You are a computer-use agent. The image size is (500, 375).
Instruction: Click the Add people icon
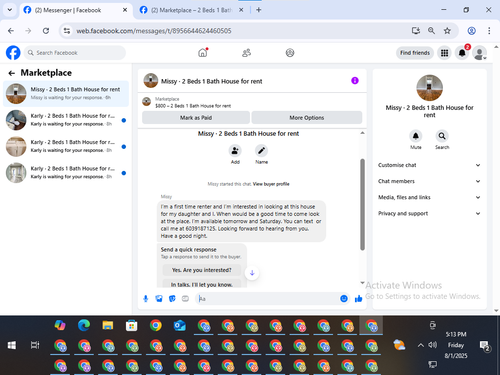click(x=235, y=151)
